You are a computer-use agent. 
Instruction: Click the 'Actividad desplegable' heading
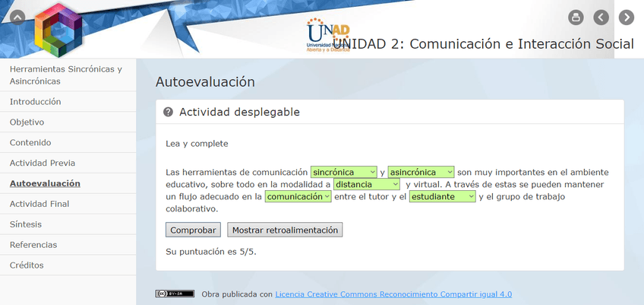click(239, 112)
